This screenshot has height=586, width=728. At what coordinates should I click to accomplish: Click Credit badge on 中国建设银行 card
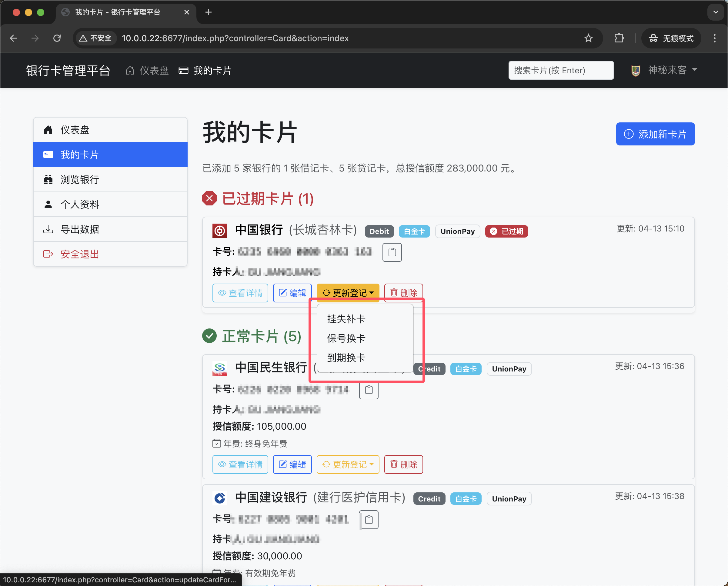point(429,498)
